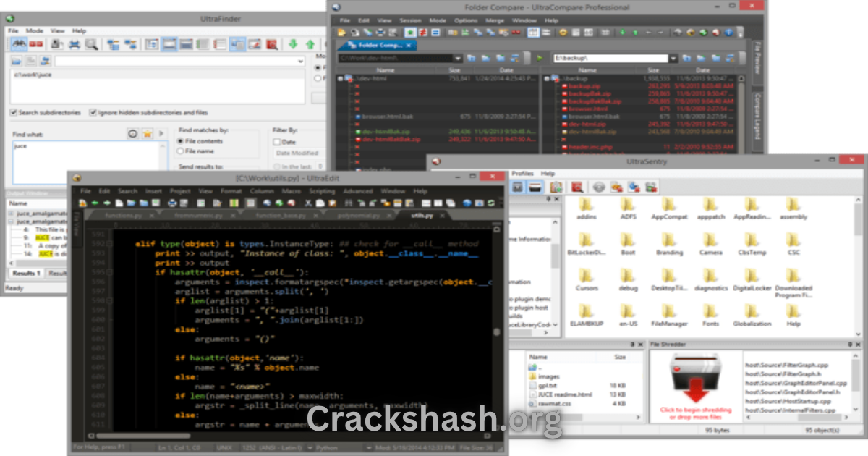Select File contents radio button
The image size is (868, 456).
click(180, 141)
